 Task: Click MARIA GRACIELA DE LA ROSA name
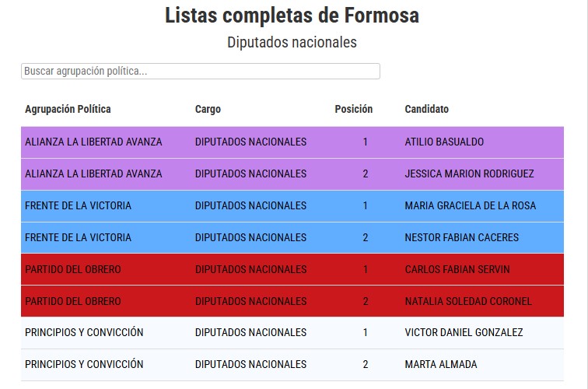471,205
